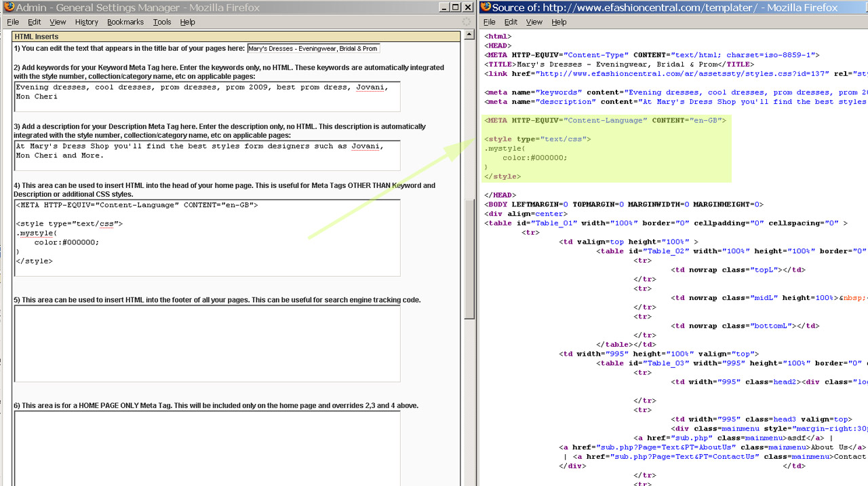Click highlighted Content-Language META line in source
Image resolution: width=868 pixels, height=486 pixels.
pyautogui.click(x=605, y=120)
